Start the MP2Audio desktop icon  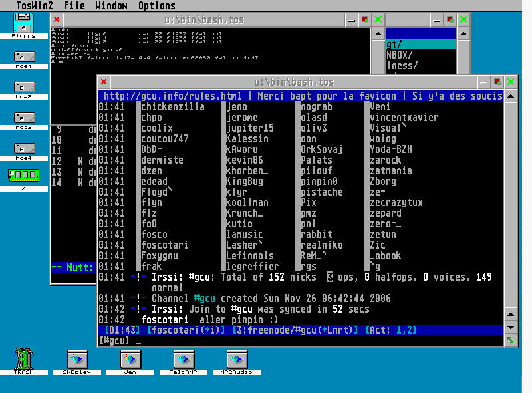(x=236, y=360)
